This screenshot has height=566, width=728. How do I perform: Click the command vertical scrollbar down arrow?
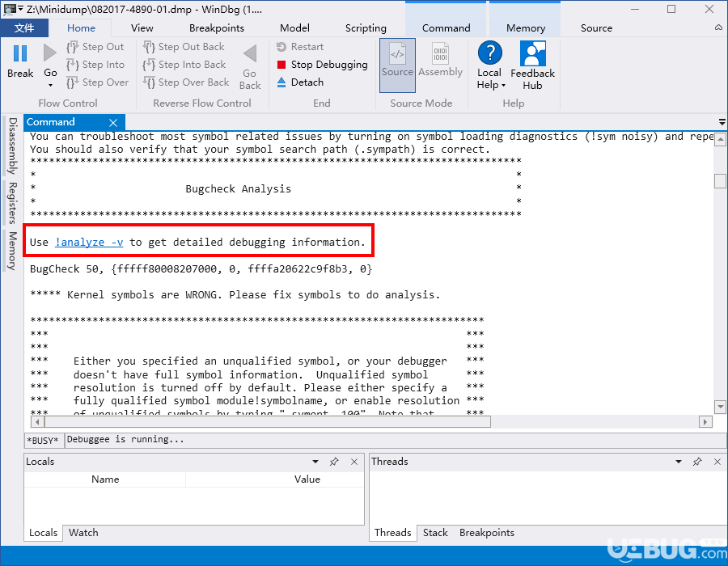point(720,407)
